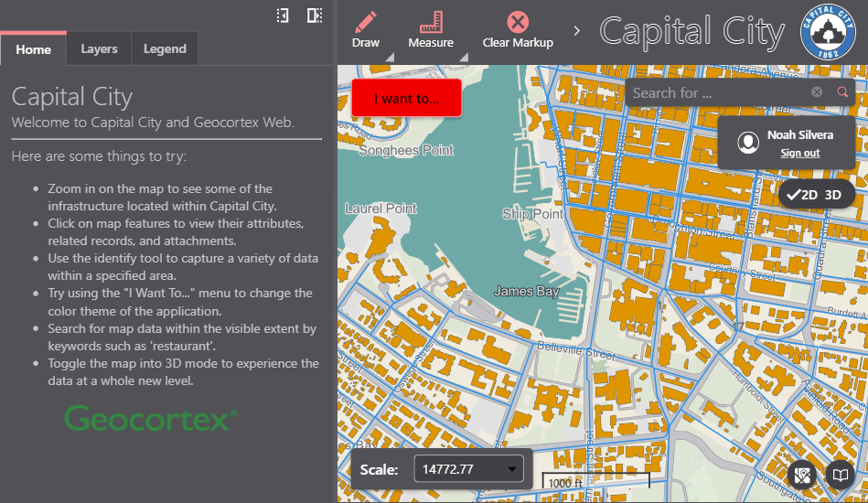868x503 pixels.
Task: Click the Sign out link
Action: click(x=799, y=154)
